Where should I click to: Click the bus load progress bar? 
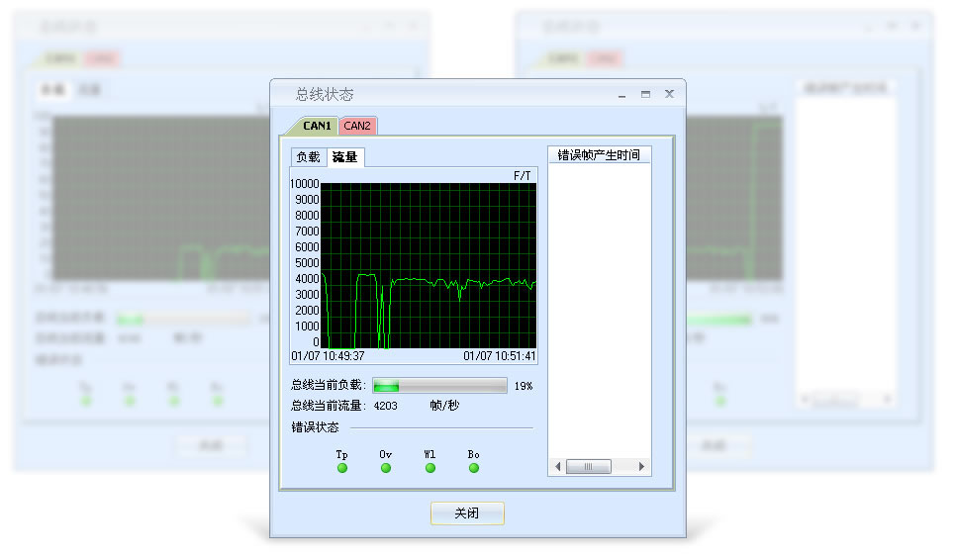[439, 385]
